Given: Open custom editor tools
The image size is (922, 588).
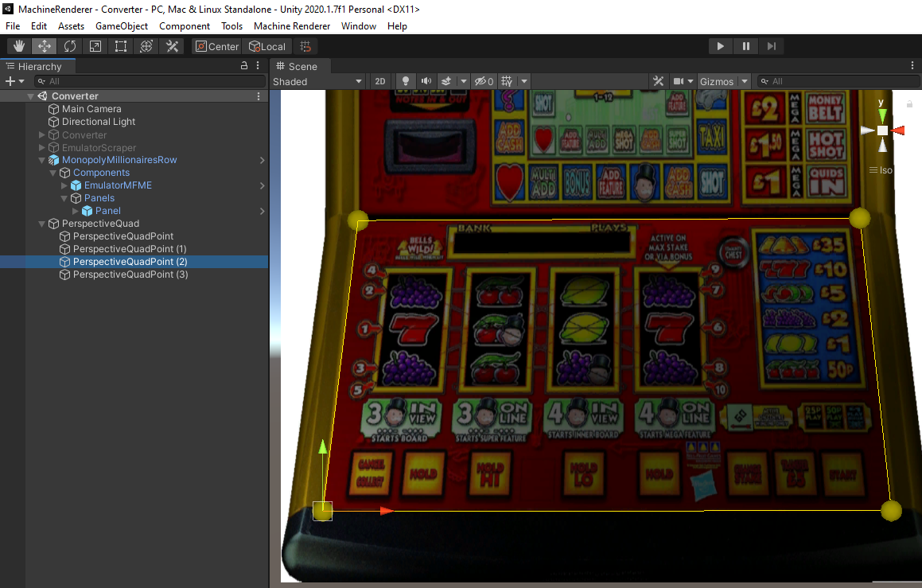Looking at the screenshot, I should [172, 46].
